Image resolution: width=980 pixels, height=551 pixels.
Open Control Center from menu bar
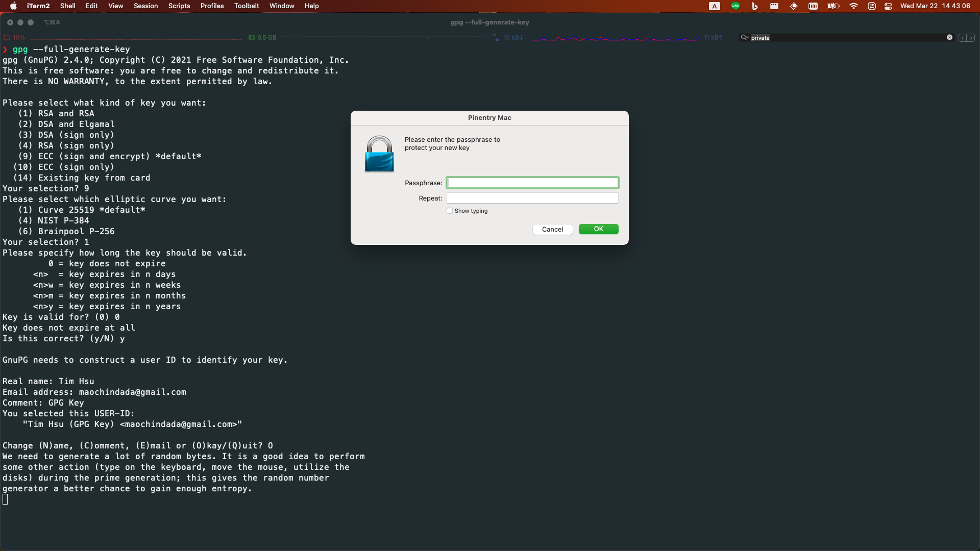[x=888, y=6]
